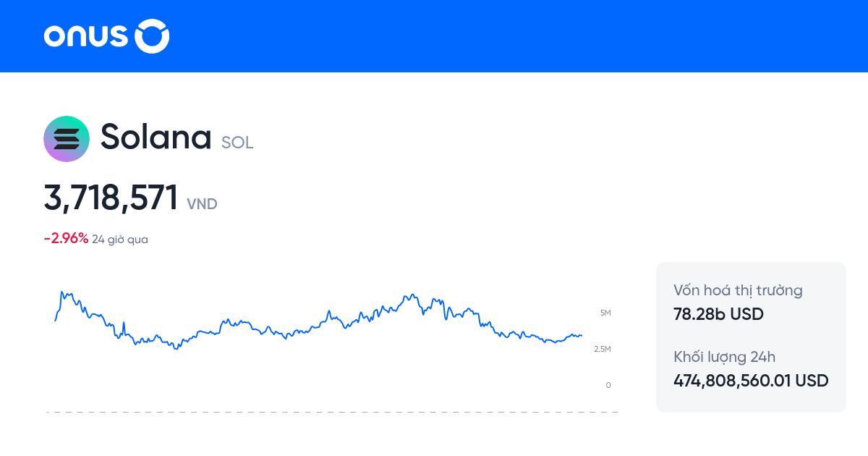Click the 78.28b USD market cap value

717,314
